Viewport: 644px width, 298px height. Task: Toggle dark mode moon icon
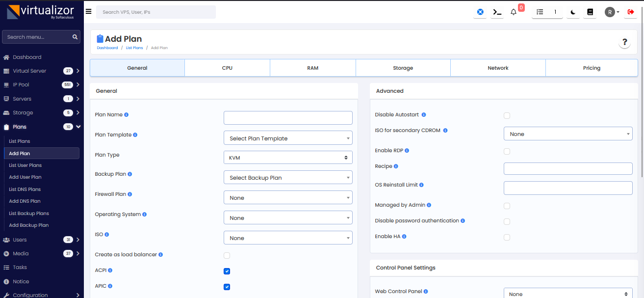tap(573, 12)
